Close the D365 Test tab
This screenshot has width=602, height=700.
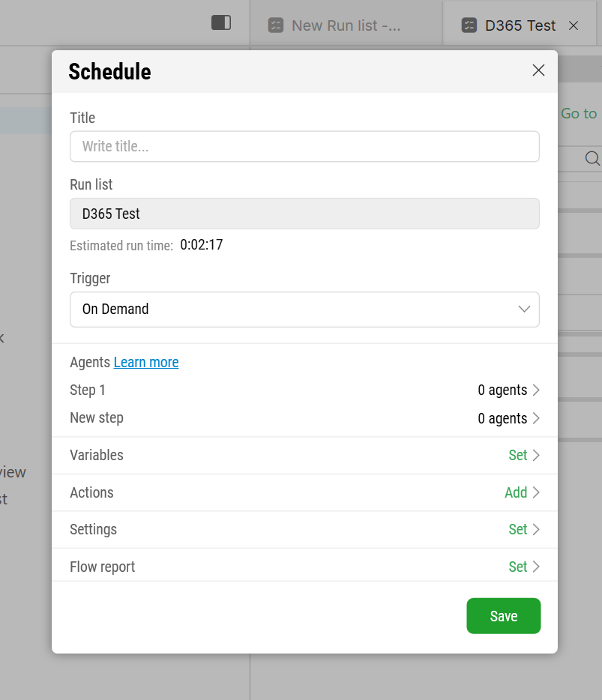point(574,26)
